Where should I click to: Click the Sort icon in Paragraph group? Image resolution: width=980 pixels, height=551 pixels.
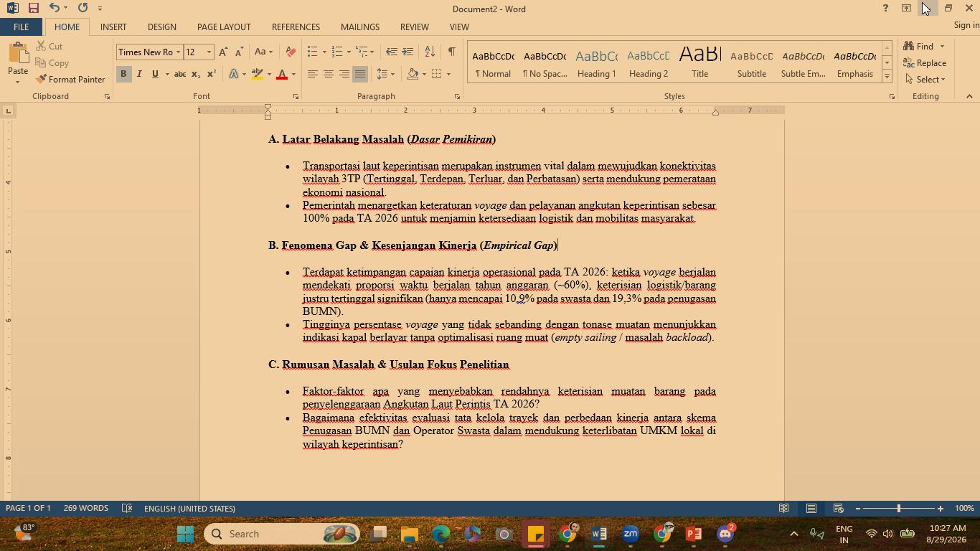430,52
